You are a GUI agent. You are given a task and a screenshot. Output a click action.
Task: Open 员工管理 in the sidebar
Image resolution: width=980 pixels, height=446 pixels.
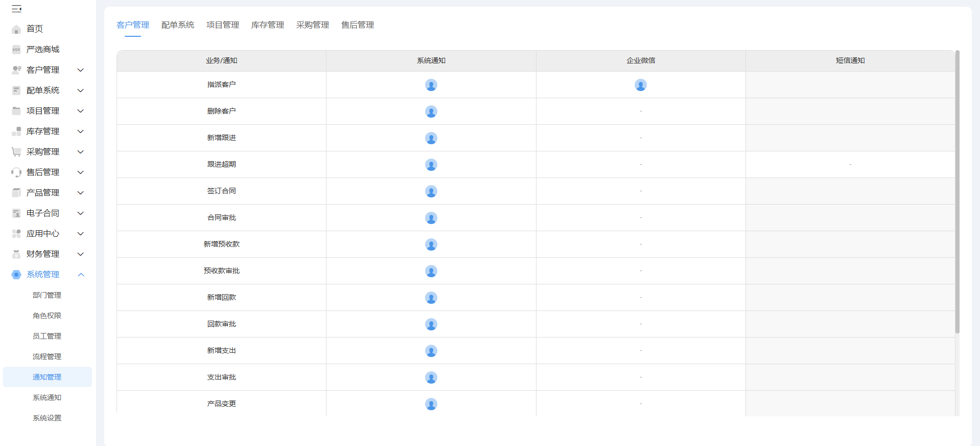(x=47, y=336)
